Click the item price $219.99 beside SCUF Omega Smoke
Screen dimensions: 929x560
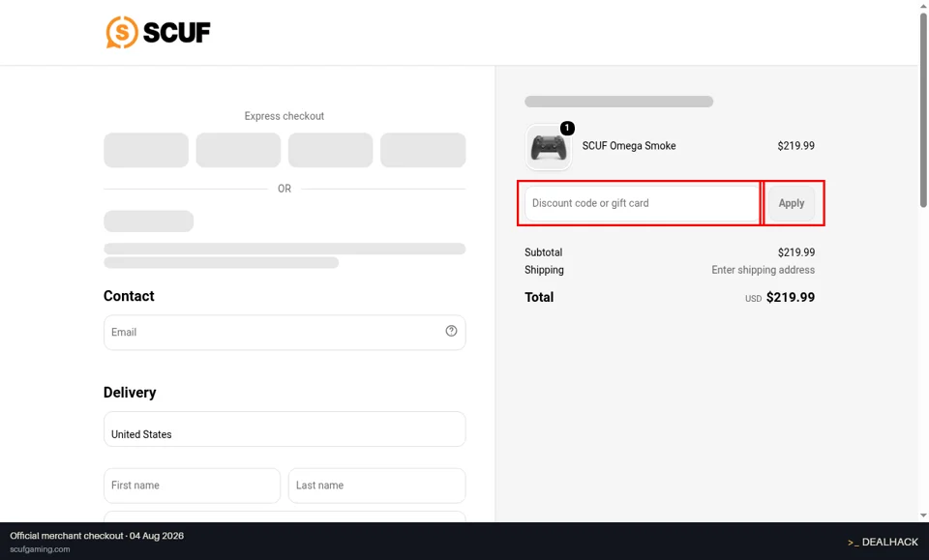tap(795, 146)
